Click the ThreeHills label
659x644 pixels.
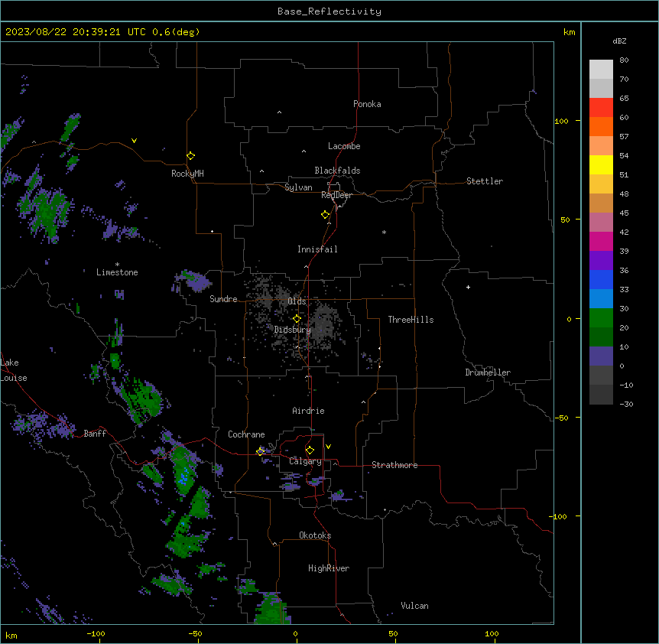[x=411, y=320]
